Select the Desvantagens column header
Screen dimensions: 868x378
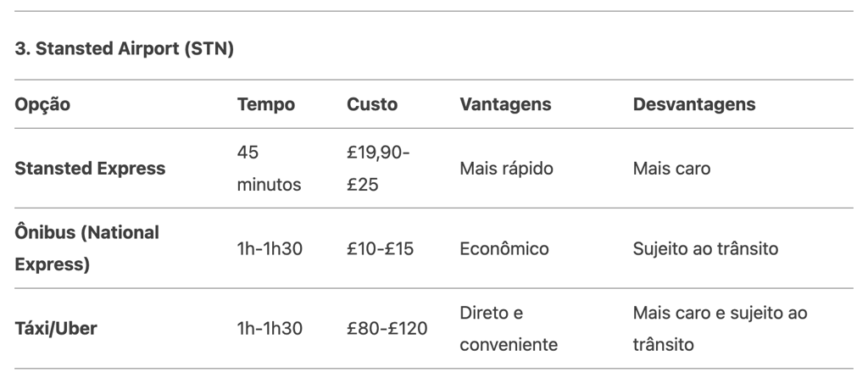point(694,104)
